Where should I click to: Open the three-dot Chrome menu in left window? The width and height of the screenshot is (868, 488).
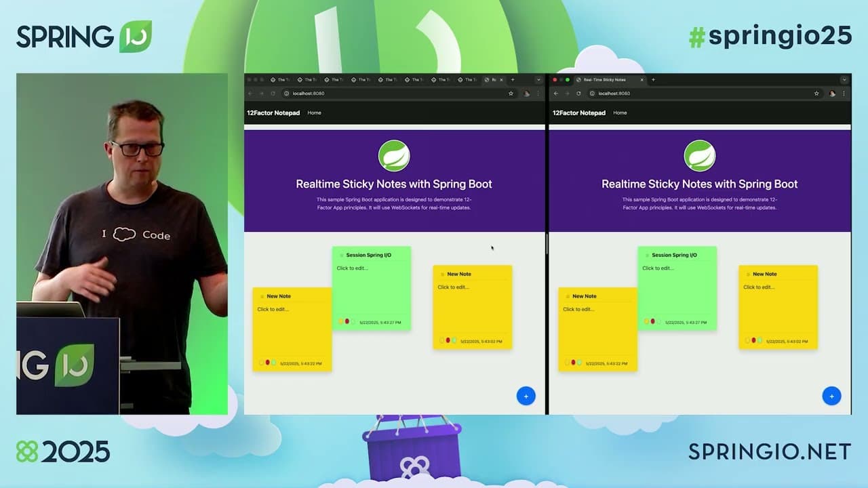pos(538,94)
